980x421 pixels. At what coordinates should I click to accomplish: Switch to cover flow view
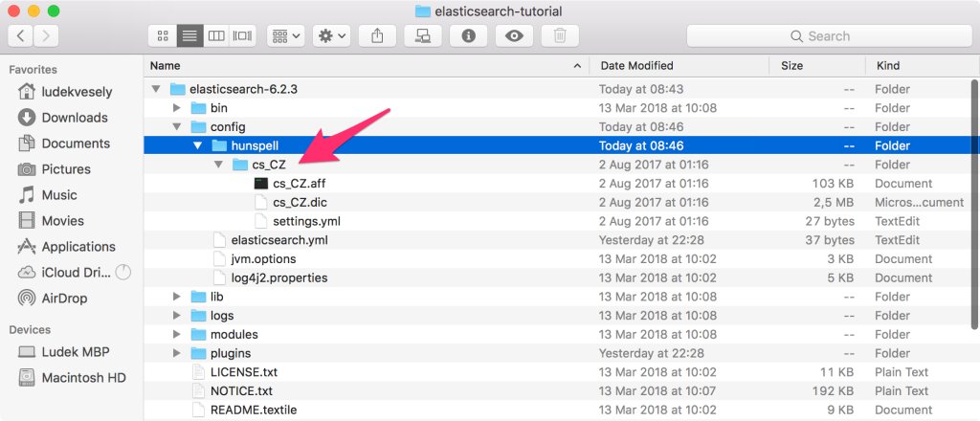[242, 35]
